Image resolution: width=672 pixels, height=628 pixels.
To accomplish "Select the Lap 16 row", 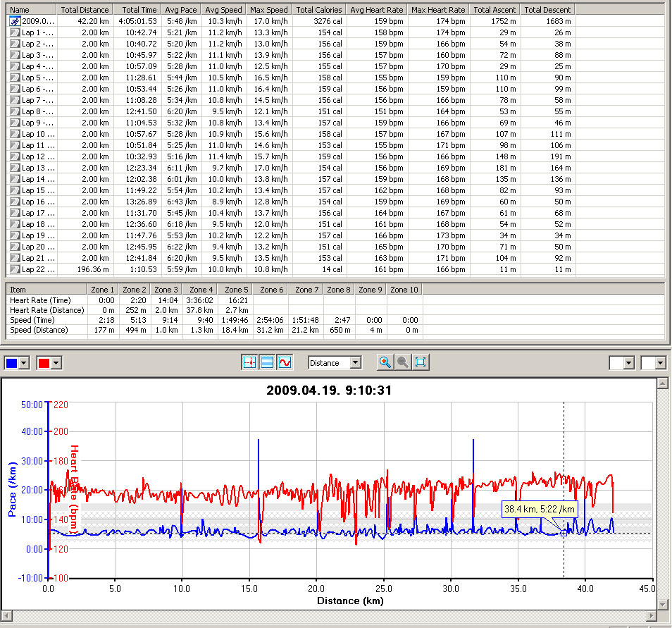I will pos(37,202).
